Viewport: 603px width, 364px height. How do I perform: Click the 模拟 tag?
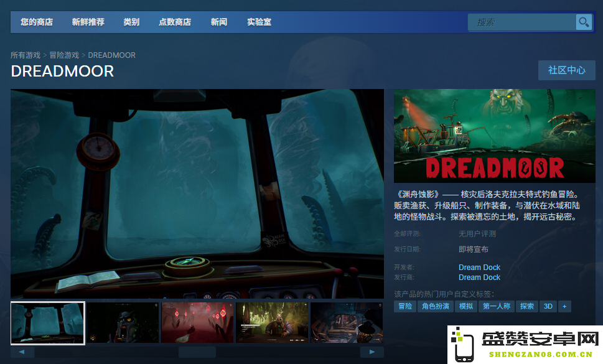[x=466, y=306]
